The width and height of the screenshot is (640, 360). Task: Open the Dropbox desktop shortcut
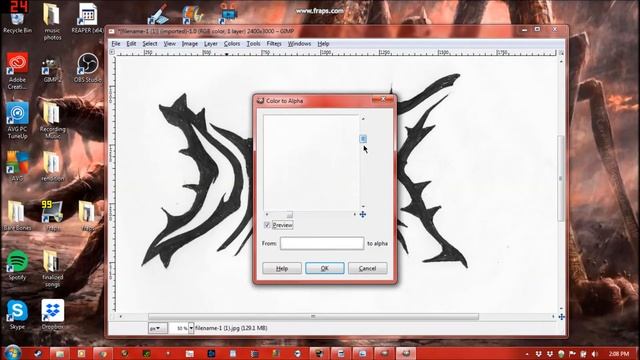tap(52, 315)
